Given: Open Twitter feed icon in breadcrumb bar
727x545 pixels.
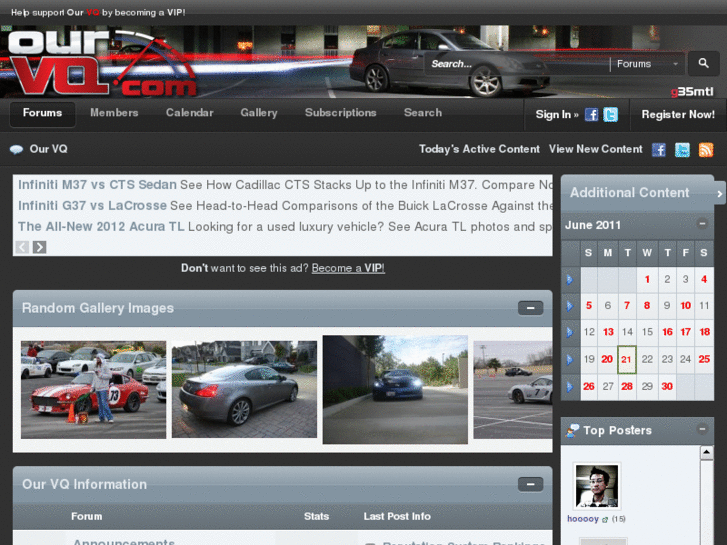Looking at the screenshot, I should pyautogui.click(x=682, y=150).
